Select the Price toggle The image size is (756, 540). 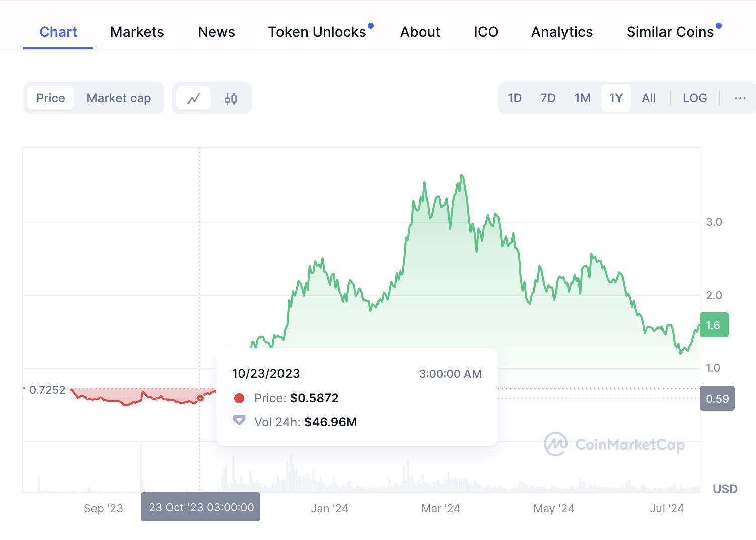coord(51,98)
